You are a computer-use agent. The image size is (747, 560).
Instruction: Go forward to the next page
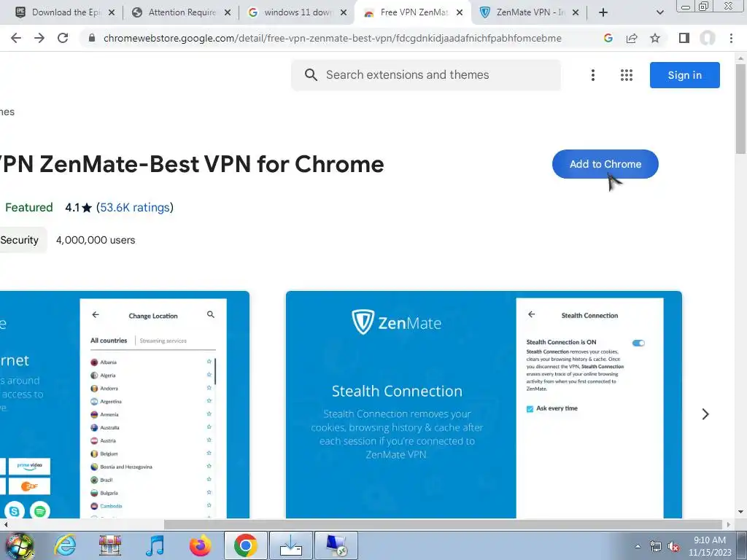click(39, 38)
